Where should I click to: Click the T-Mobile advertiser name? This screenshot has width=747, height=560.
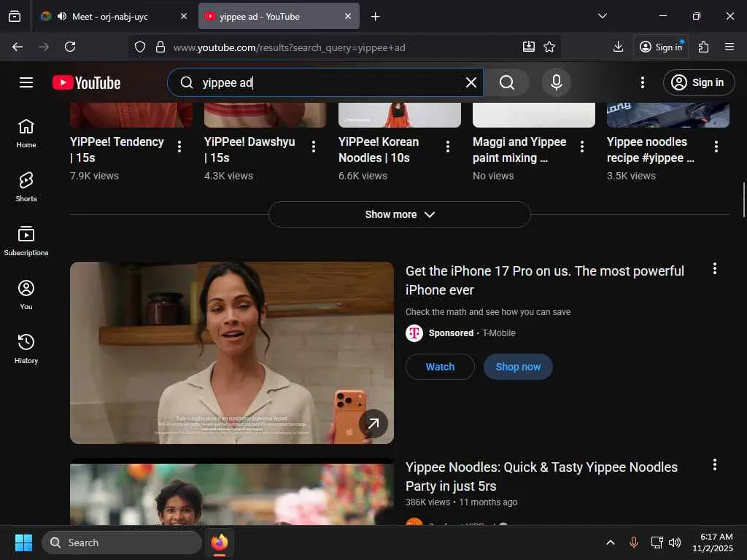499,332
